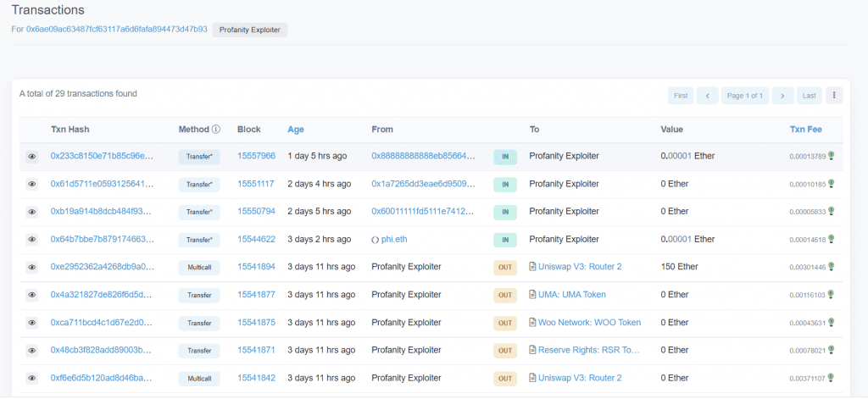This screenshot has height=399, width=868.
Task: Open Uniswap V3: Router 2 in 150 Ether row
Action: [x=580, y=267]
